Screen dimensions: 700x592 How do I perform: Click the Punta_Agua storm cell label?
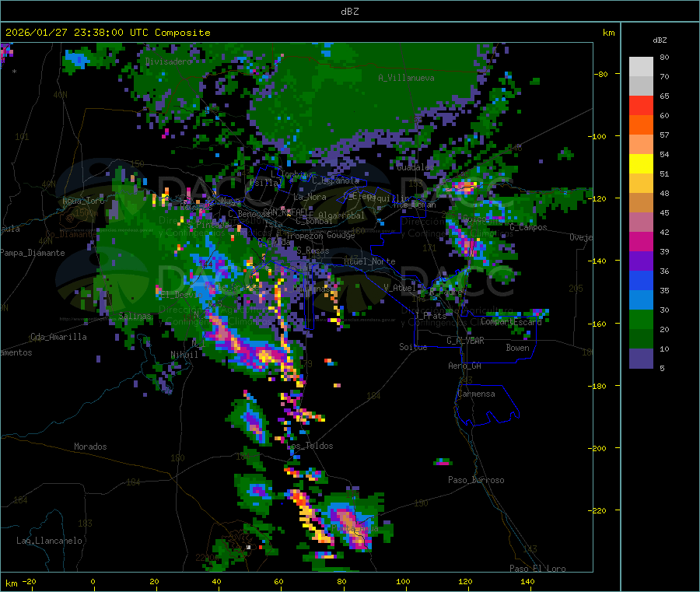pos(355,529)
